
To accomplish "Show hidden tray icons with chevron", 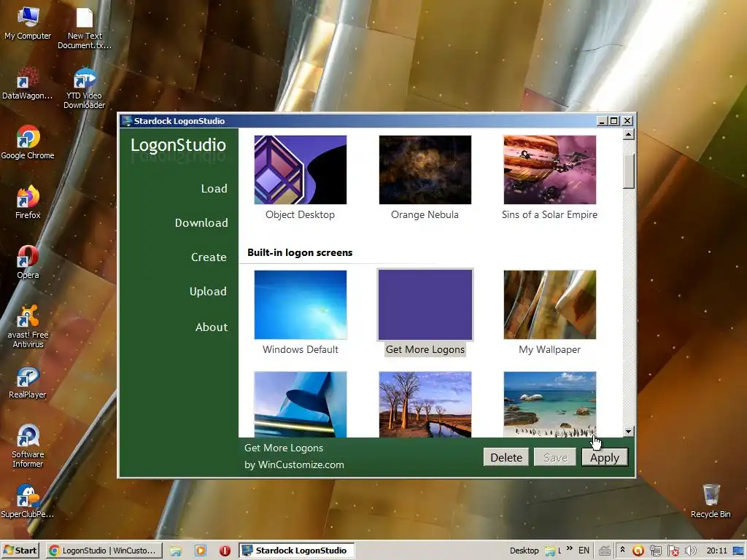I will click(x=622, y=550).
